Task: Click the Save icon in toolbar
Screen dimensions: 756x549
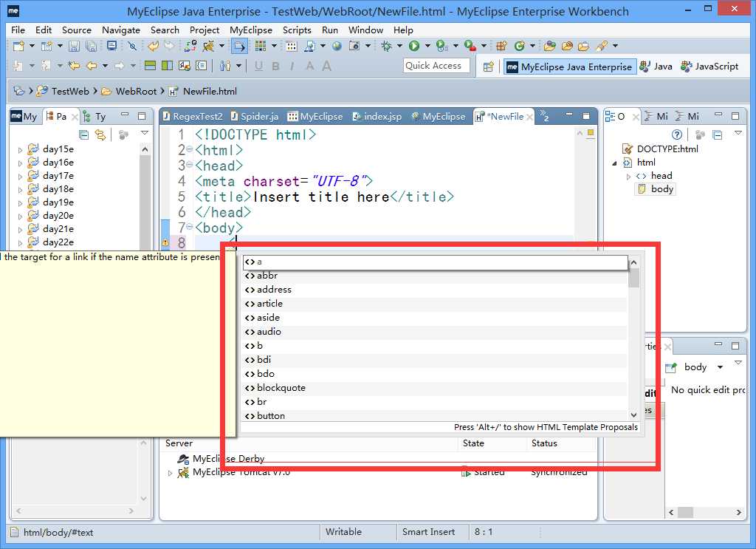Action: 74,46
